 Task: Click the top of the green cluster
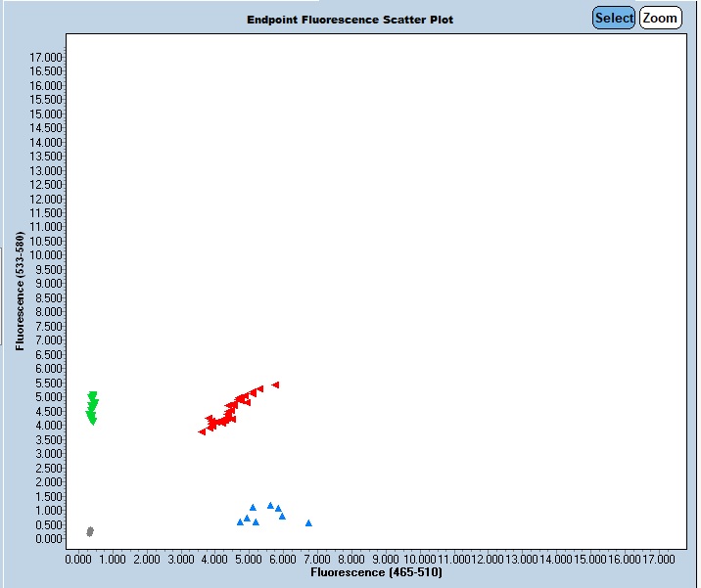pos(93,395)
